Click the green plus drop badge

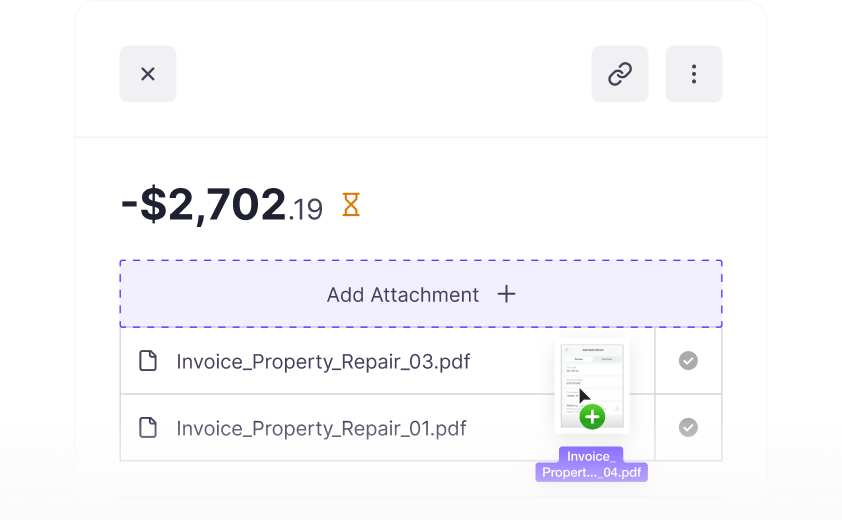tap(592, 417)
